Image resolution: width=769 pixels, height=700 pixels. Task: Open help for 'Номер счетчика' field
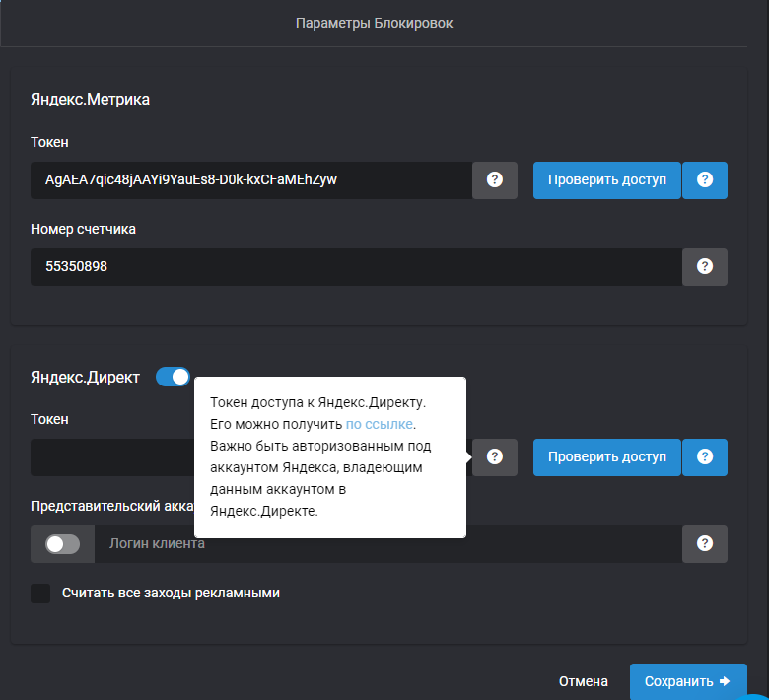coord(705,267)
